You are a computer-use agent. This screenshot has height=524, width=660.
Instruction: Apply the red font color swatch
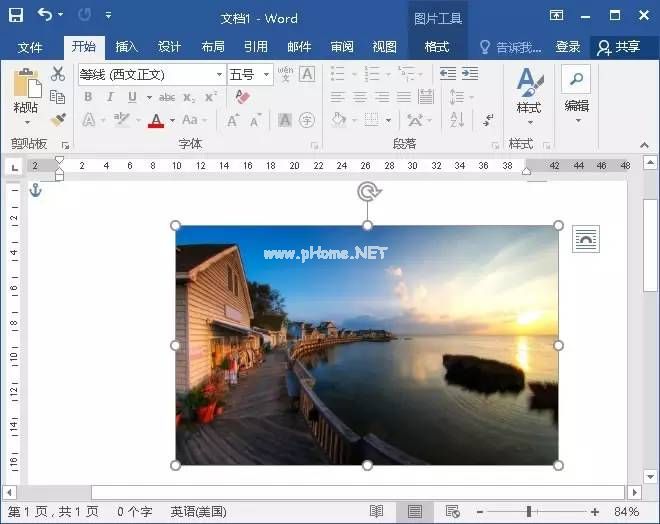(156, 120)
